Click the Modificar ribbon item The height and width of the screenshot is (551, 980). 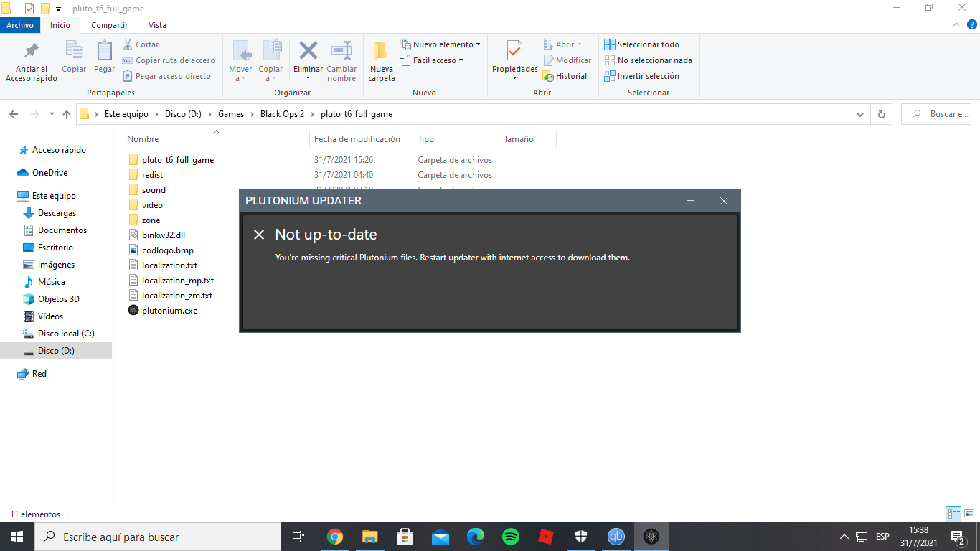coord(567,60)
